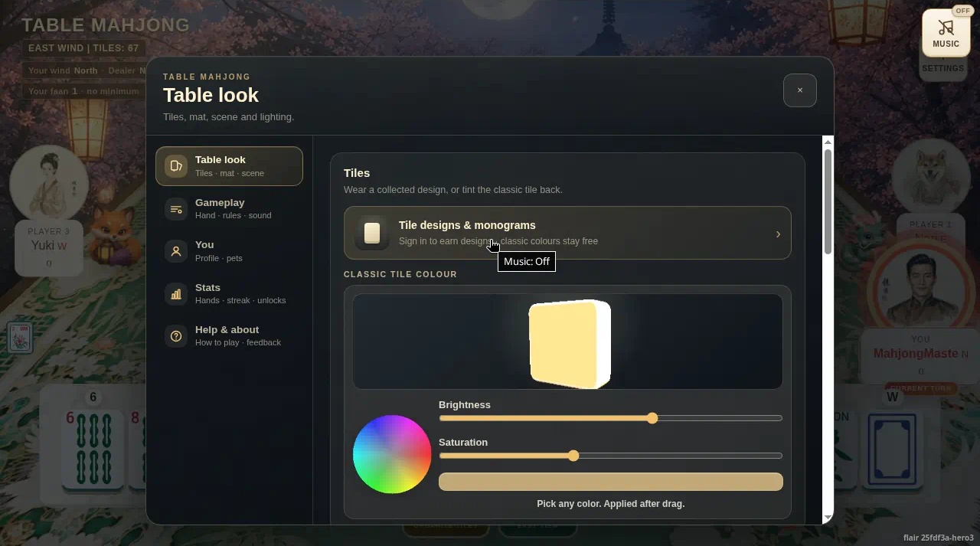Toggle the Music button on
The height and width of the screenshot is (546, 980).
(946, 33)
